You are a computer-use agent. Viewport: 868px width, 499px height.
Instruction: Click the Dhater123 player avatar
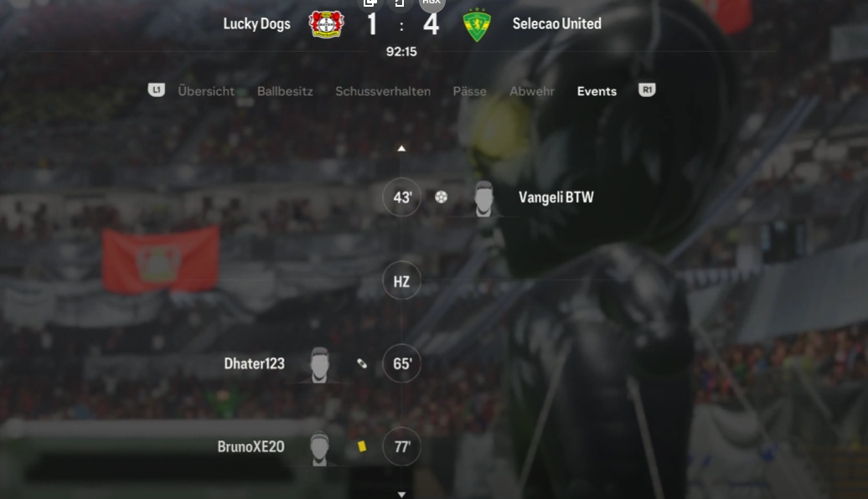319,364
